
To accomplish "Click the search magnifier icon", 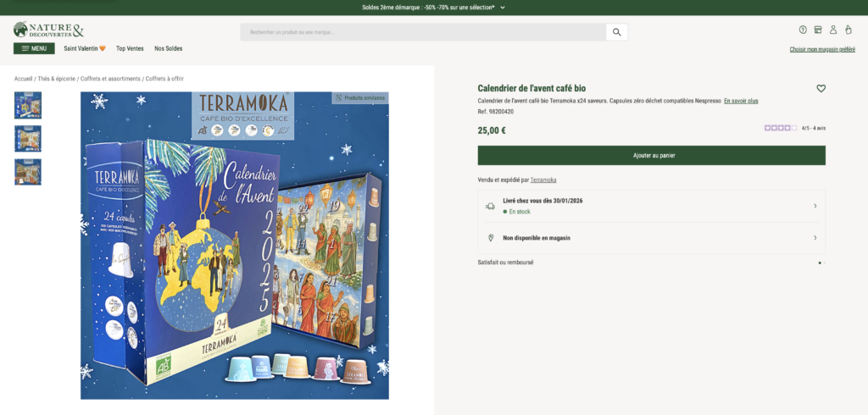I will click(617, 32).
